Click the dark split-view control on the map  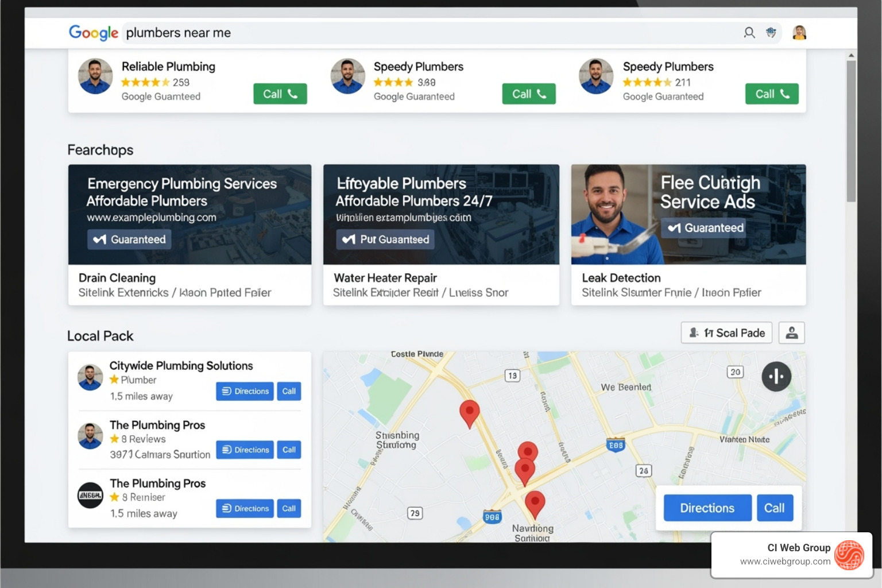776,377
